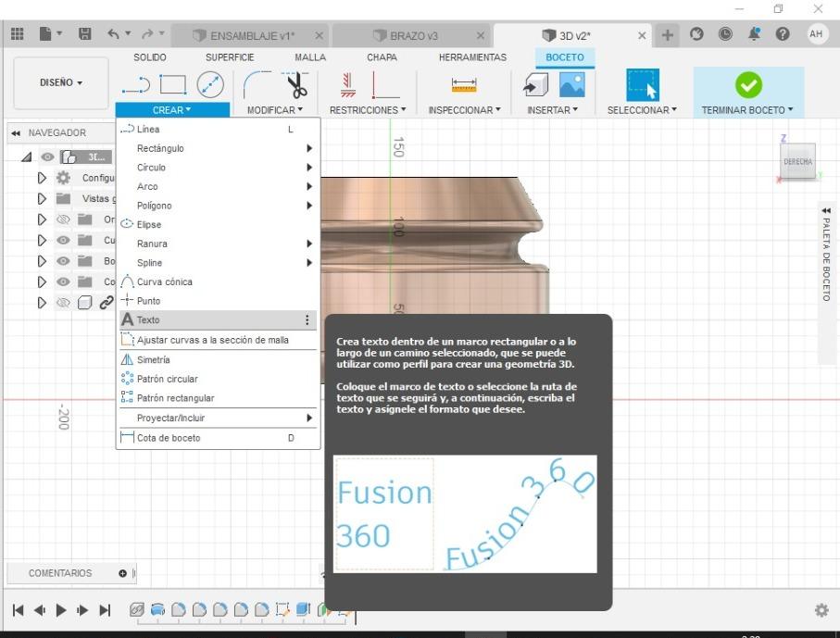Switch to the SUPERFICIE ribbon tab
The image size is (840, 638).
pos(230,57)
